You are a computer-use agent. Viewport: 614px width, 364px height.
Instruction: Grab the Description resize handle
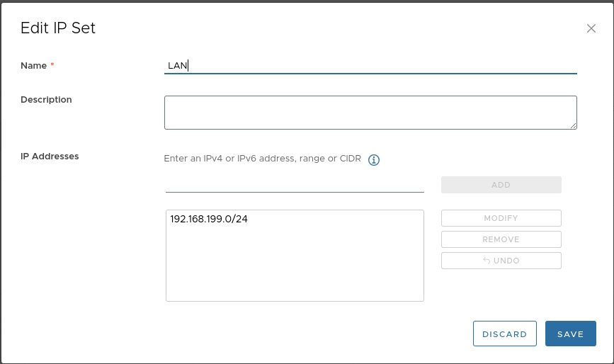(x=573, y=125)
